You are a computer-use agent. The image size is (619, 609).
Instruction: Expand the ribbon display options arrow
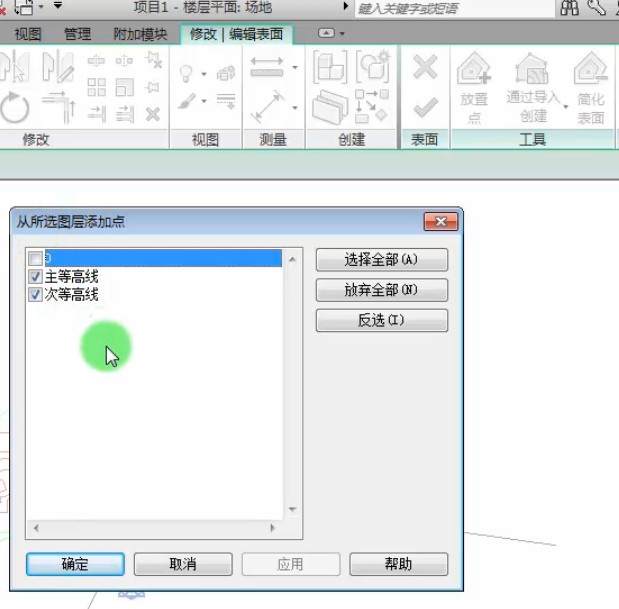coord(342,34)
